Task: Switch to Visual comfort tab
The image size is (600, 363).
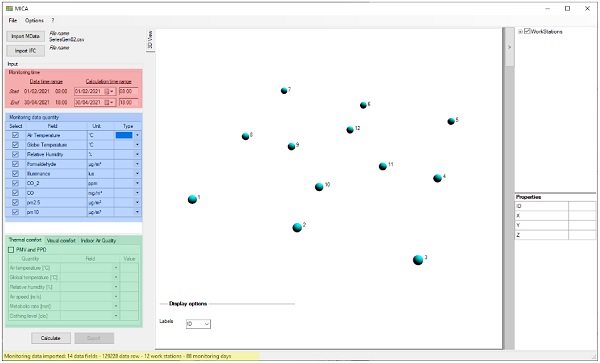Action: click(61, 241)
